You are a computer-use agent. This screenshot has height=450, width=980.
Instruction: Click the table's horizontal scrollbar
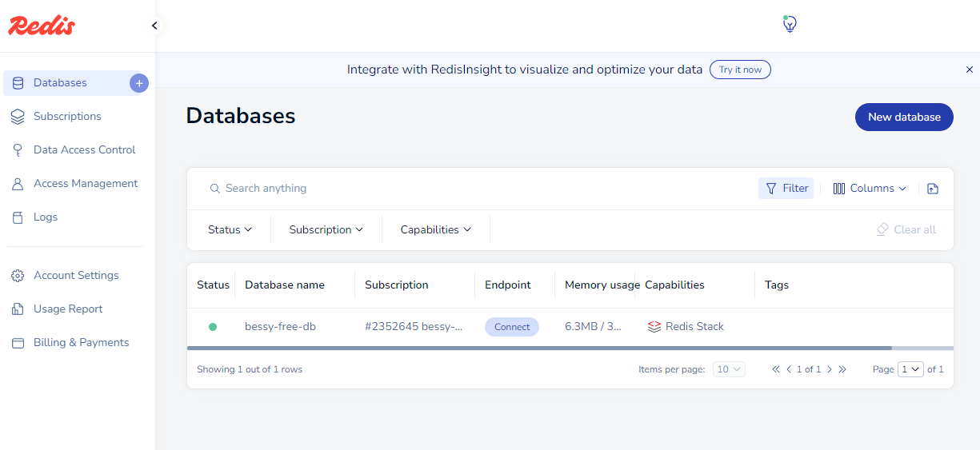pyautogui.click(x=539, y=348)
